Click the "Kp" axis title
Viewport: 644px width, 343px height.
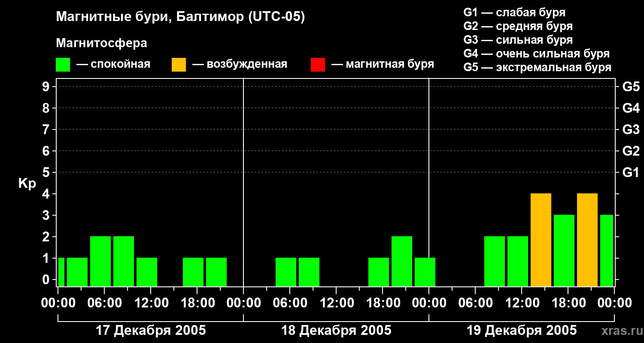pyautogui.click(x=27, y=183)
